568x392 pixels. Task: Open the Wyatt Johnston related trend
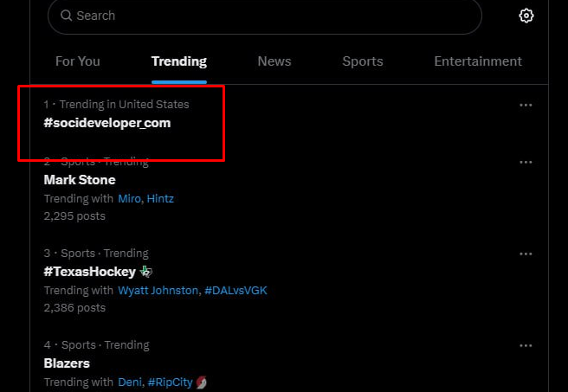158,290
